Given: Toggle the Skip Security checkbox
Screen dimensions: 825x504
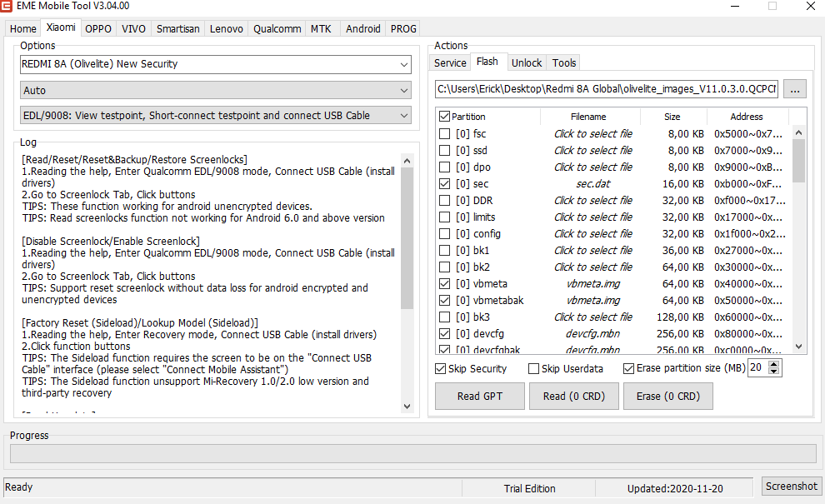Looking at the screenshot, I should [x=441, y=368].
